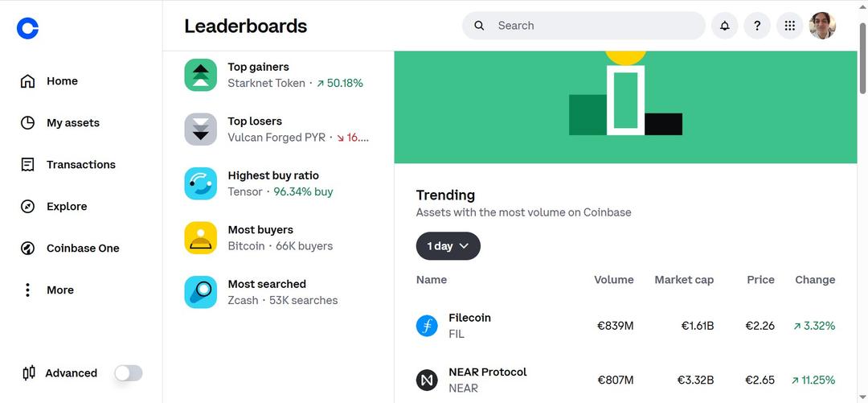Toggle the Advanced mode switch
Screen dimensions: 868x403
click(x=129, y=373)
